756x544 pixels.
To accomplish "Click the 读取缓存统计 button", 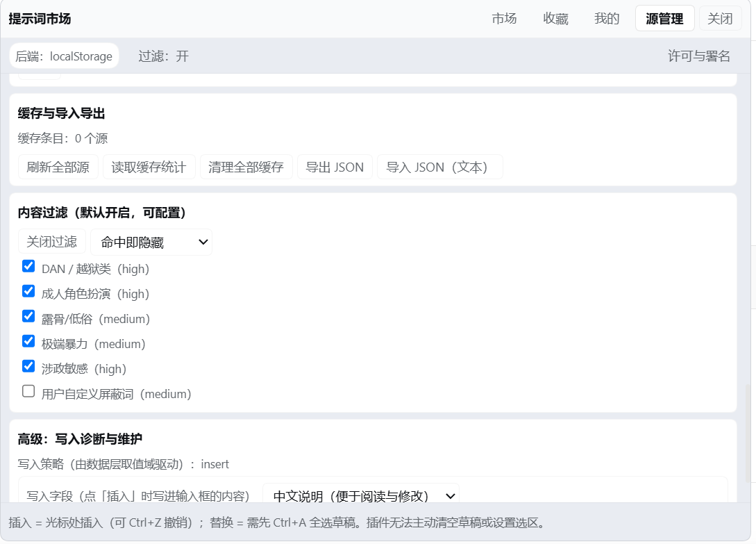I will point(149,167).
